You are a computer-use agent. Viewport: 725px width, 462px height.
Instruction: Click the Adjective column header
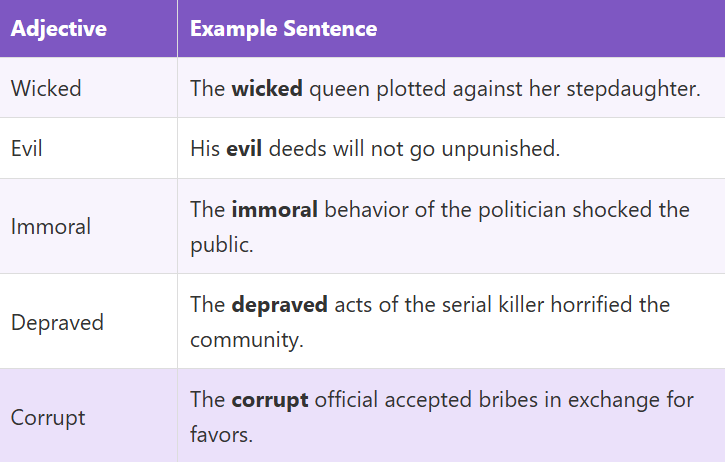pyautogui.click(x=59, y=28)
